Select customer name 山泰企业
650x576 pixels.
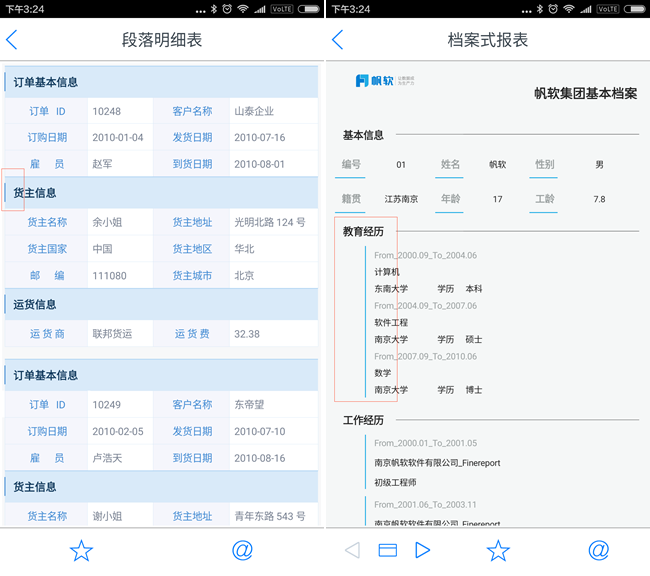tap(254, 111)
